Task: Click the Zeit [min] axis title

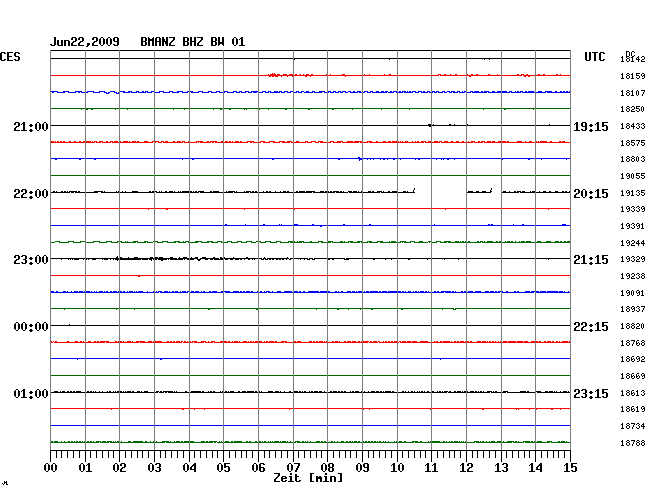Action: pyautogui.click(x=308, y=478)
